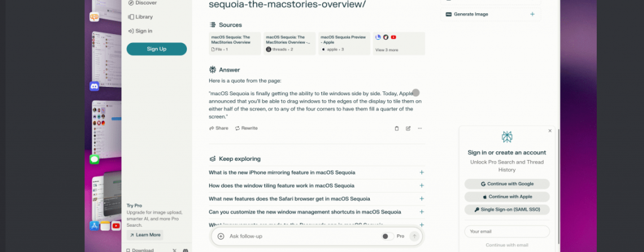The width and height of the screenshot is (644, 252).
Task: Click the Discord icon in sidebar footer
Action: coord(186,250)
